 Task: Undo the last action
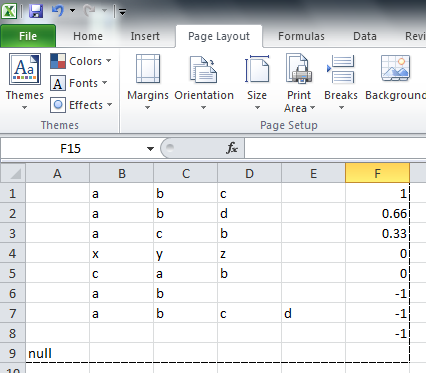[58, 11]
